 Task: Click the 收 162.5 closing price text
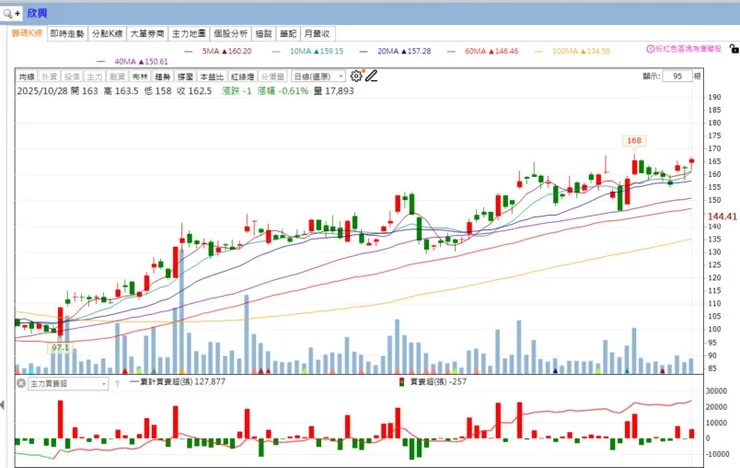194,91
